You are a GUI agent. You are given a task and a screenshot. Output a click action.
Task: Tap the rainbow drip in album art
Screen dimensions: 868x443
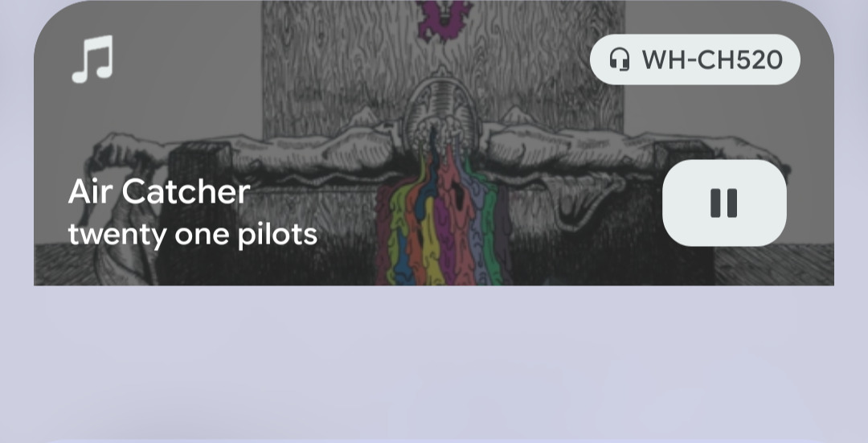(443, 216)
